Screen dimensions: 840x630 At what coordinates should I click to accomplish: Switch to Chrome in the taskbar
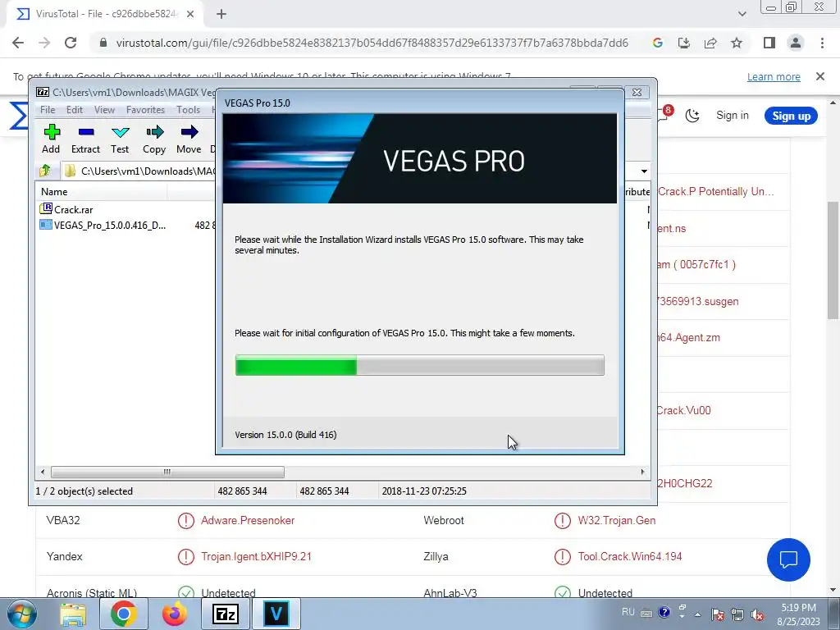point(123,614)
